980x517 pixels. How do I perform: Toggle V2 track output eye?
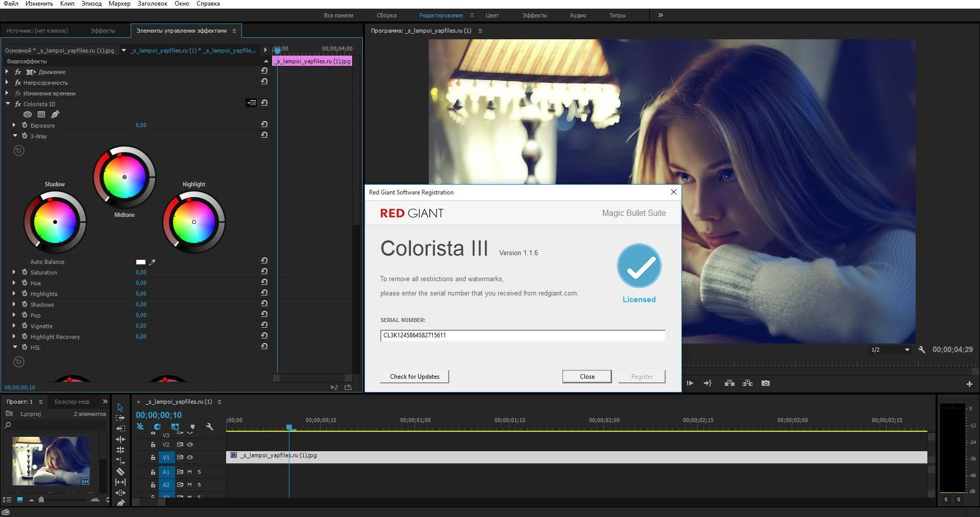point(190,445)
